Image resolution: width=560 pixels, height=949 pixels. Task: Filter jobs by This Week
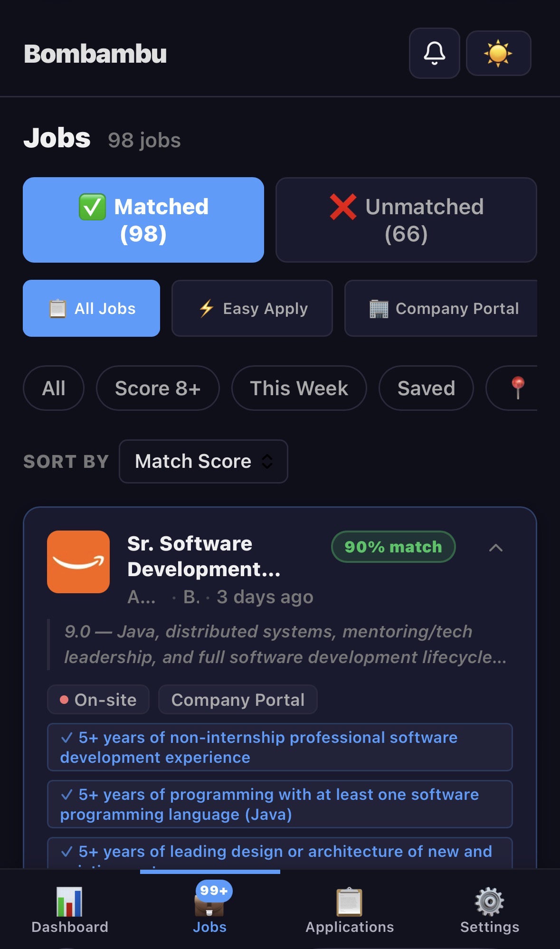coord(299,388)
